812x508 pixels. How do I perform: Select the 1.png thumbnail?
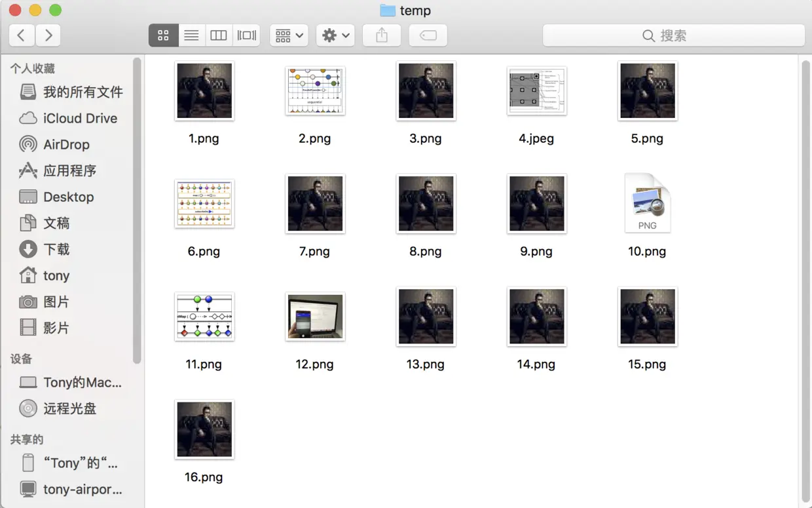(204, 90)
